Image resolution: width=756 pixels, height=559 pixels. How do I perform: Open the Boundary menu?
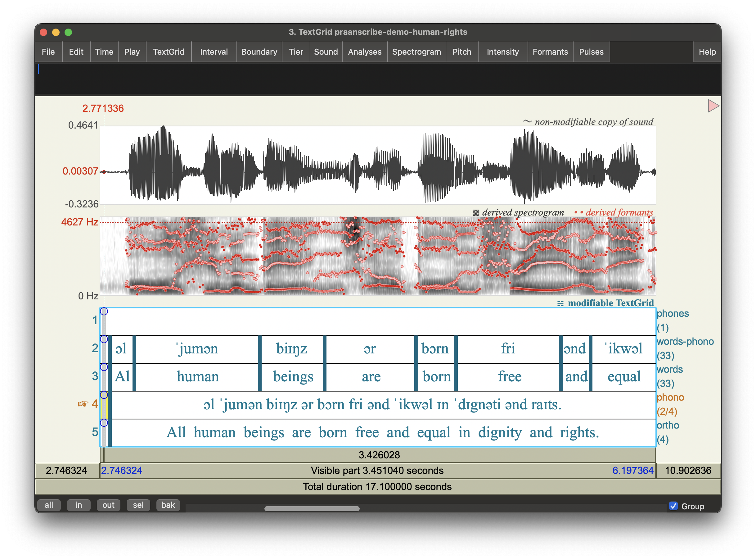[x=259, y=52]
